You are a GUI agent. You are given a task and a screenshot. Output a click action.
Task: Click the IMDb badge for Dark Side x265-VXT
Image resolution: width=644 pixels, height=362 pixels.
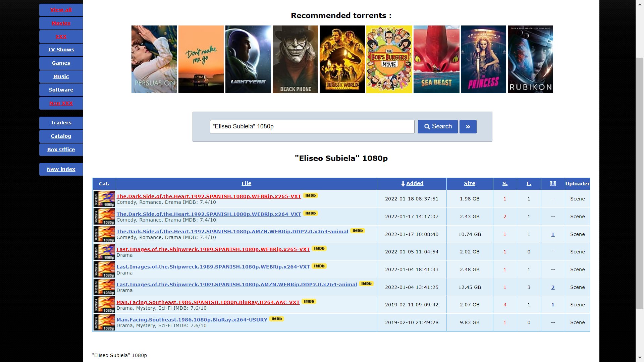310,195
